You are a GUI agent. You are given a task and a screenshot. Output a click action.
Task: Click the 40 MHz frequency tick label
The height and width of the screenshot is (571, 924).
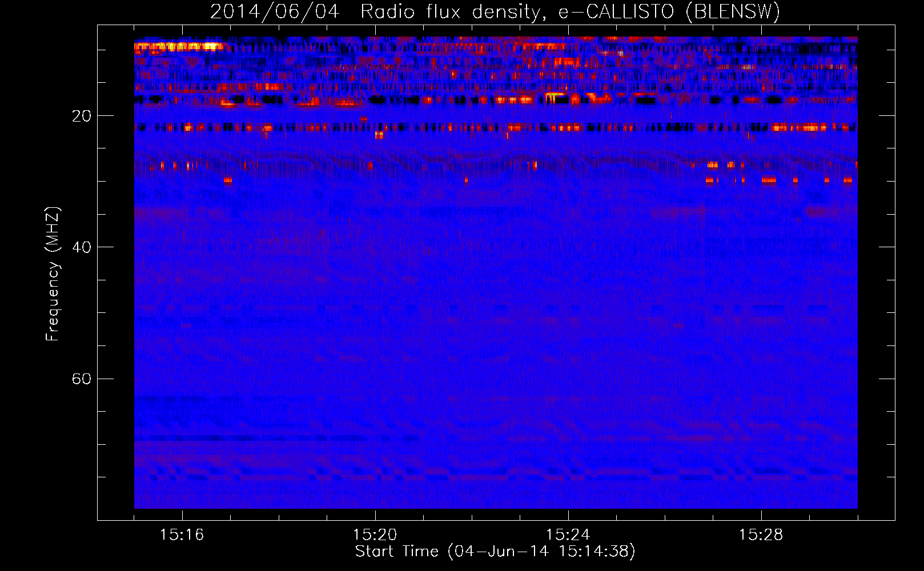coord(81,247)
